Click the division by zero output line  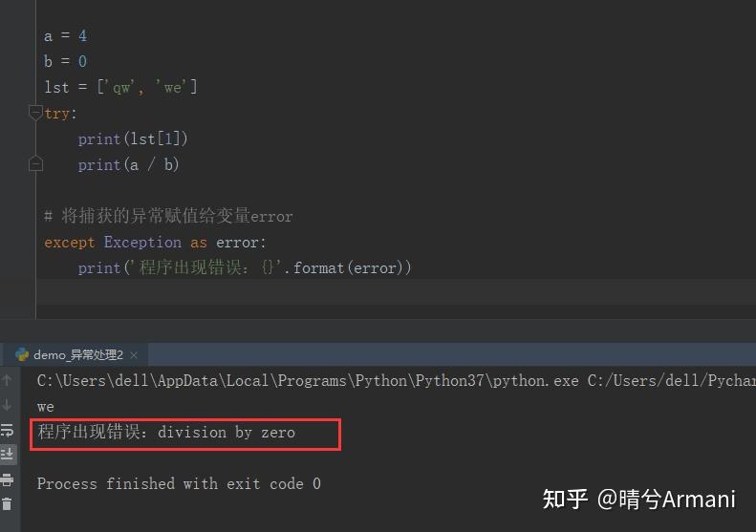pyautogui.click(x=166, y=433)
